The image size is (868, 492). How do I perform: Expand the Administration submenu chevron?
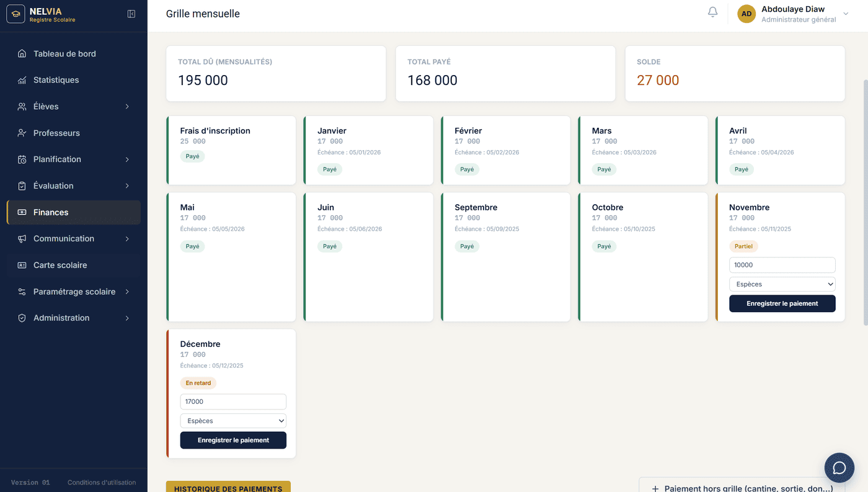[127, 318]
